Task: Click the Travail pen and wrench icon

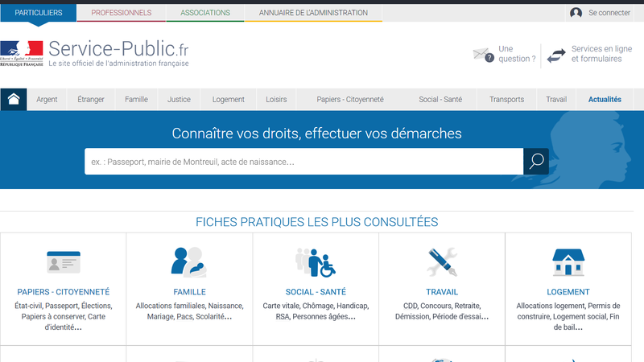Action: (441, 262)
